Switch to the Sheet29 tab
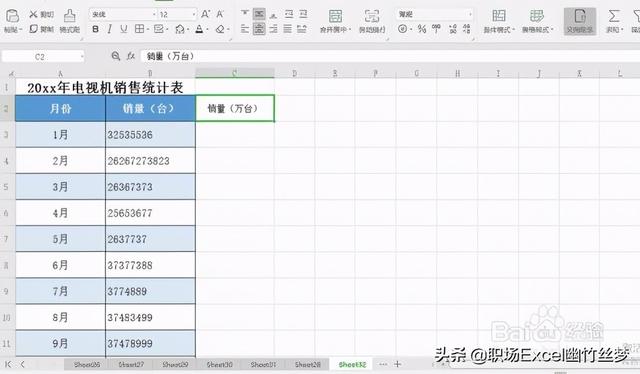This screenshot has height=374, width=640. click(175, 364)
